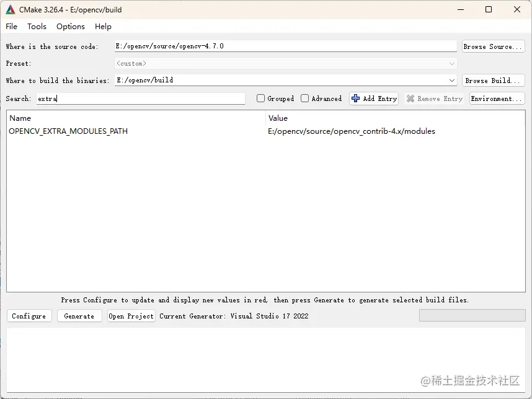Viewport: 532px width, 399px height.
Task: Close the CMake window
Action: [516, 9]
